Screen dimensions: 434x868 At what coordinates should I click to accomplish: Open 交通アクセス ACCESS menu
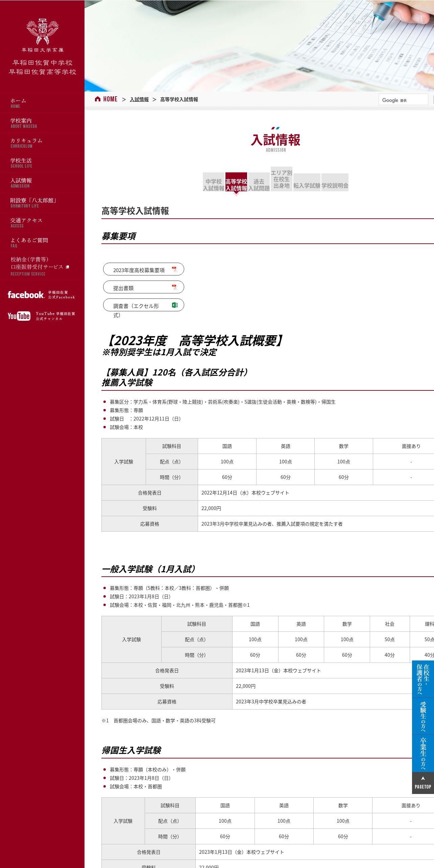tap(42, 223)
